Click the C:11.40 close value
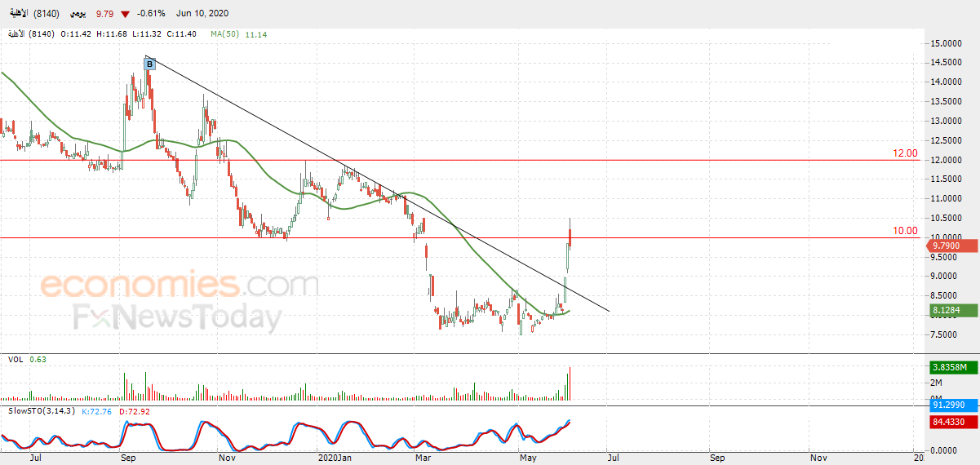The width and height of the screenshot is (980, 465). tap(182, 34)
